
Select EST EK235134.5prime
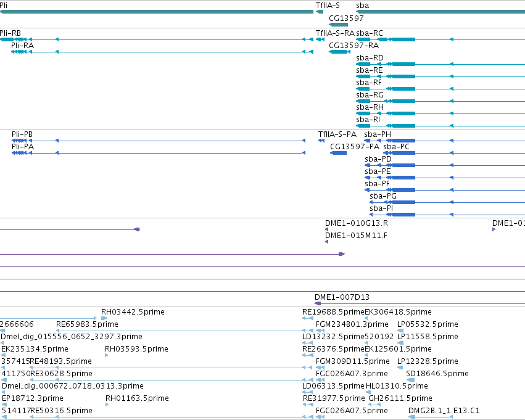pos(35,350)
